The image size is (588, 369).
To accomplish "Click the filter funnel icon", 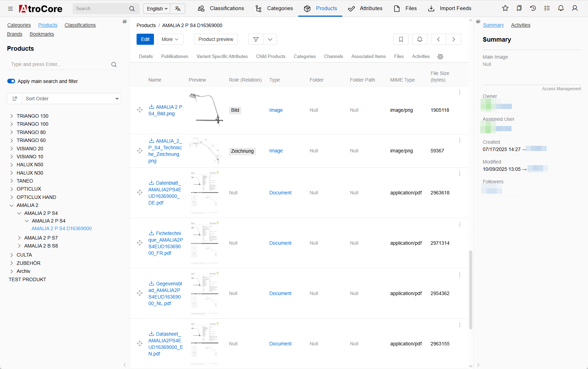I will pos(256,39).
